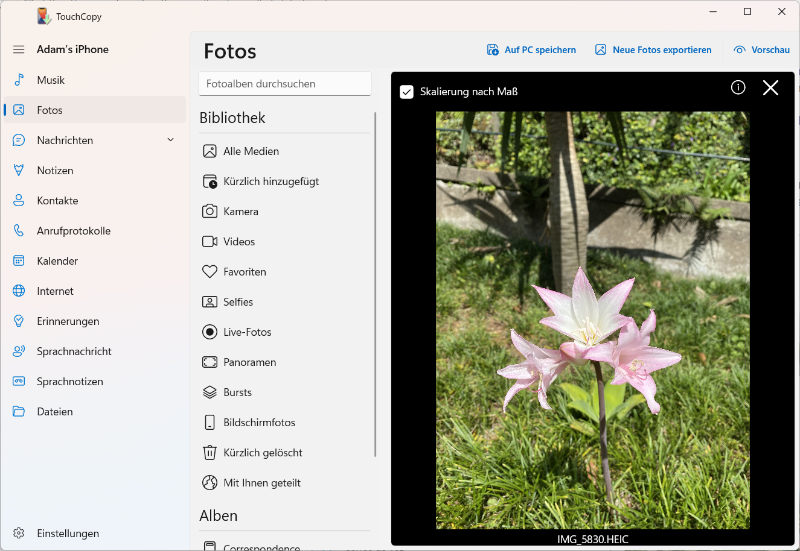
Task: Go to Kontakte section
Action: [x=57, y=200]
